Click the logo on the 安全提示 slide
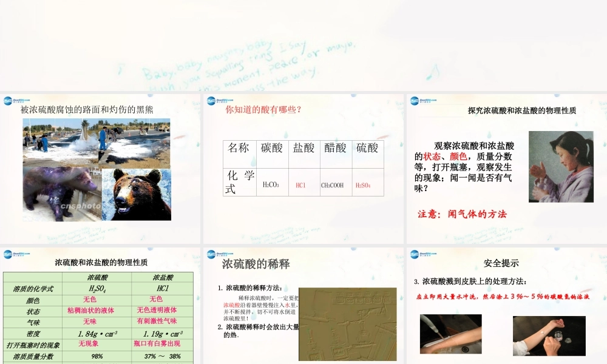 pos(422,254)
